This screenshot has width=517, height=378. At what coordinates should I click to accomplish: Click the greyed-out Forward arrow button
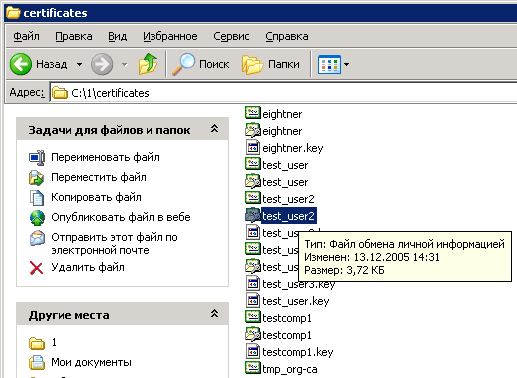(102, 64)
